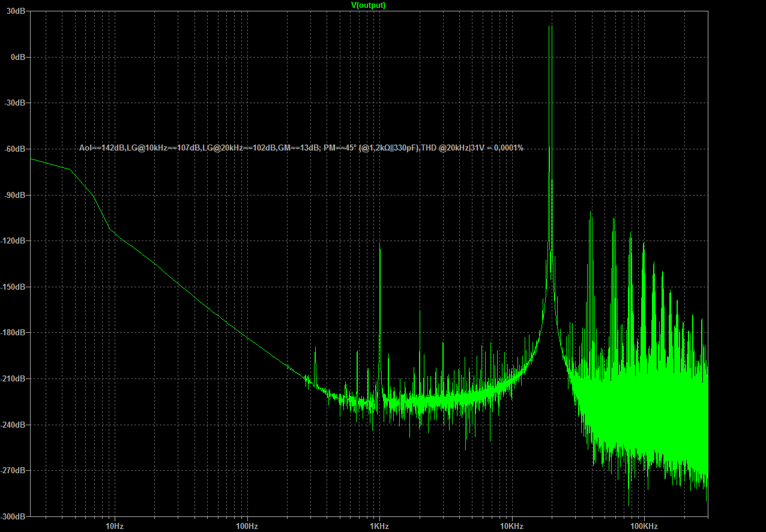Click the 10Hz frequency axis label
Image resolution: width=766 pixels, height=532 pixels.
tap(115, 527)
